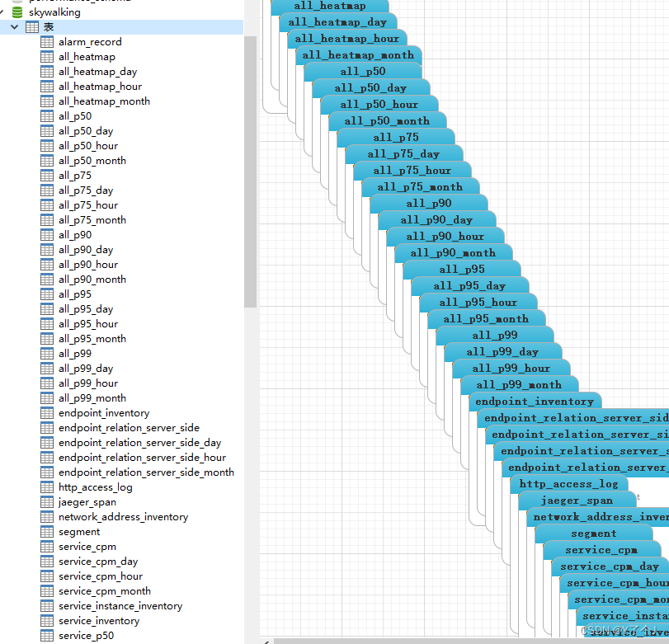Select jaeger_span node in diagram
Image resolution: width=669 pixels, height=644 pixels.
pyautogui.click(x=577, y=501)
